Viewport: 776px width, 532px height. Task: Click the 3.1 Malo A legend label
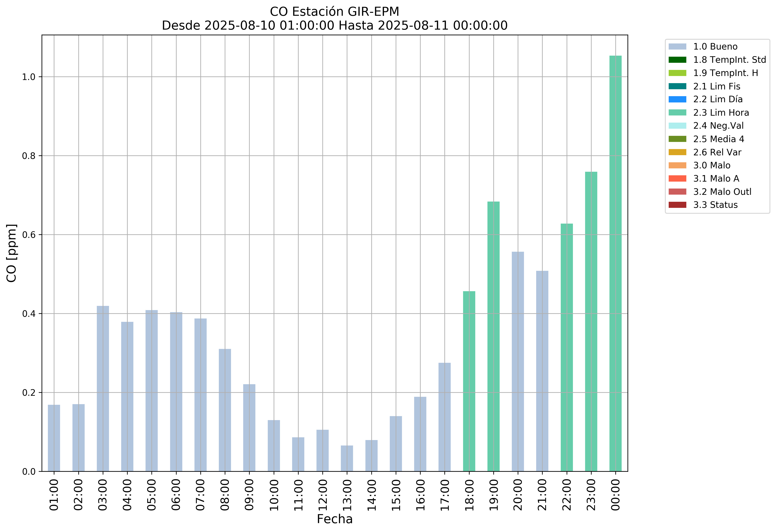coord(716,178)
